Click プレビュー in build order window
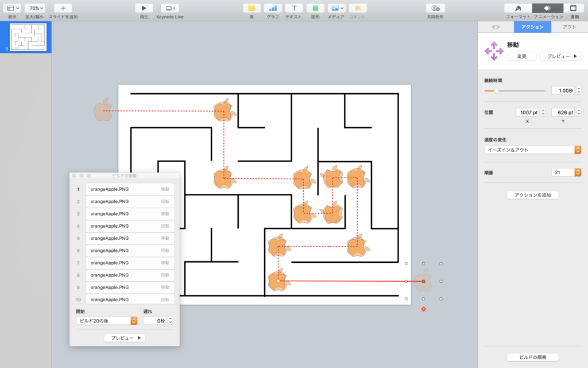The height and width of the screenshot is (368, 588). [x=125, y=338]
